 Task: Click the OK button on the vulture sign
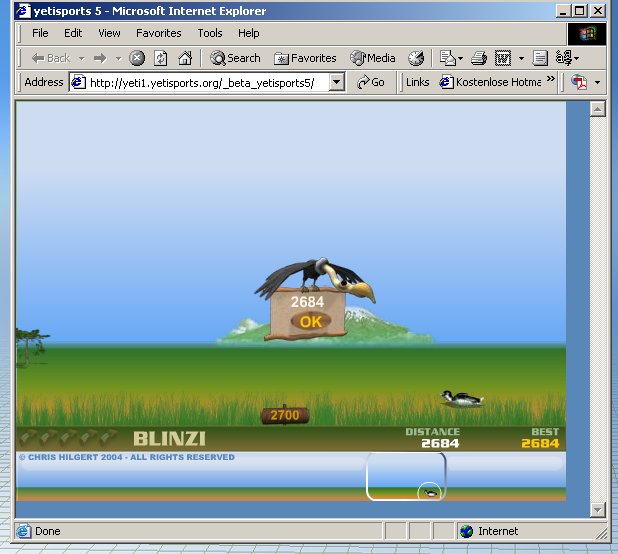311,322
